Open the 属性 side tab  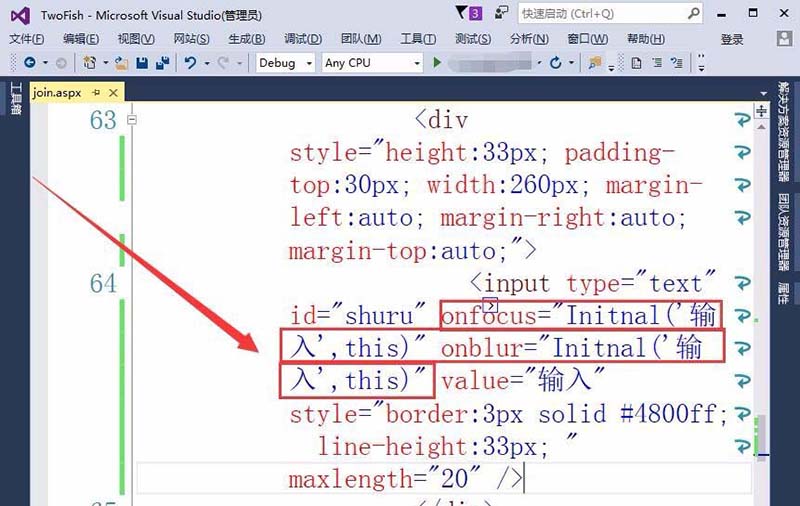(x=783, y=293)
